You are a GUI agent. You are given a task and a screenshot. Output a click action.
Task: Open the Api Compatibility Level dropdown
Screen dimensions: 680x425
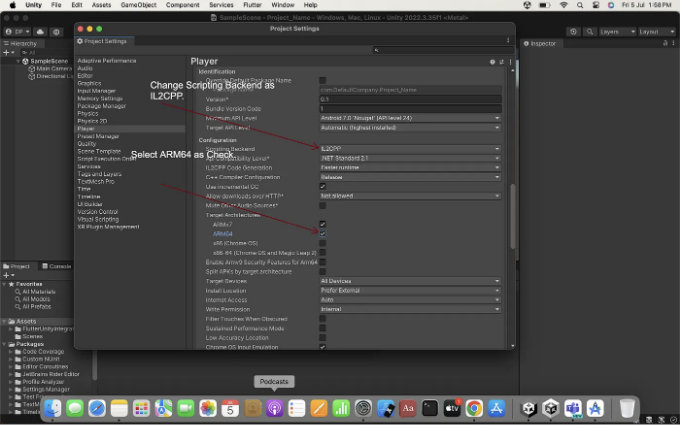coord(410,158)
